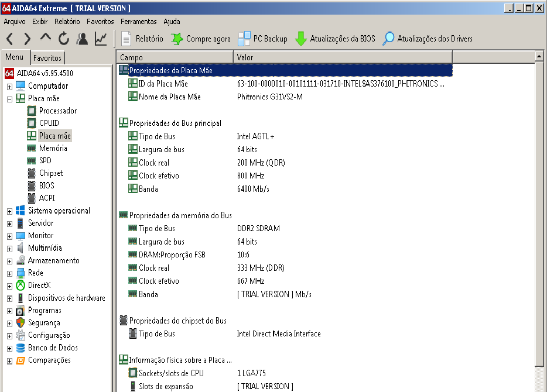547x392 pixels.
Task: Select the DRAM:Proporção FSB row
Action: click(285, 255)
